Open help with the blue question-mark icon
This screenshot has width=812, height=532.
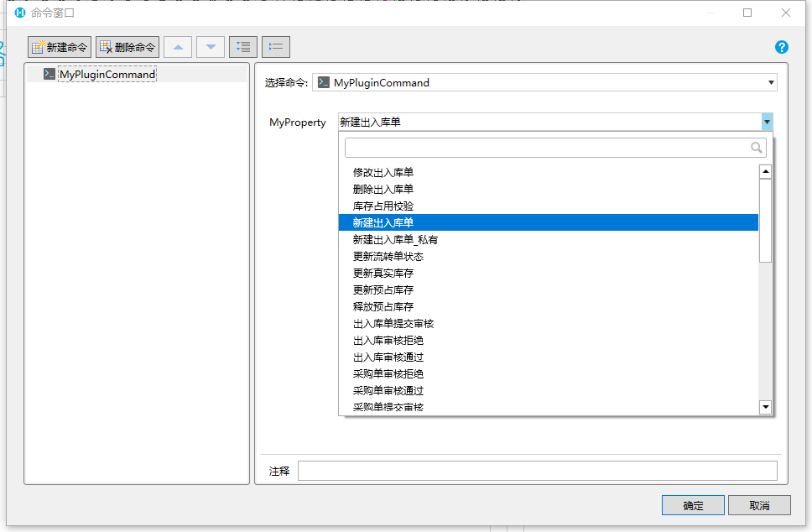pos(782,47)
